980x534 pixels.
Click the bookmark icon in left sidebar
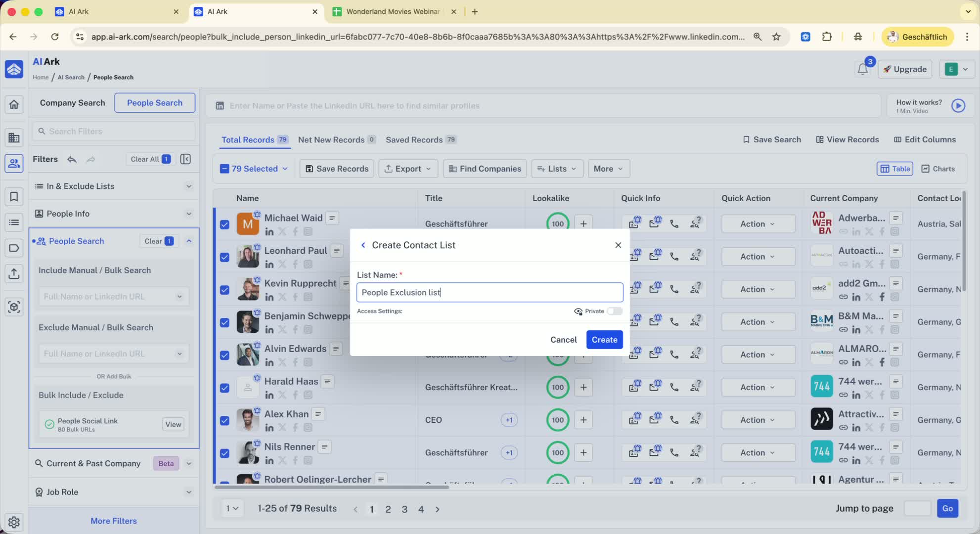click(14, 196)
